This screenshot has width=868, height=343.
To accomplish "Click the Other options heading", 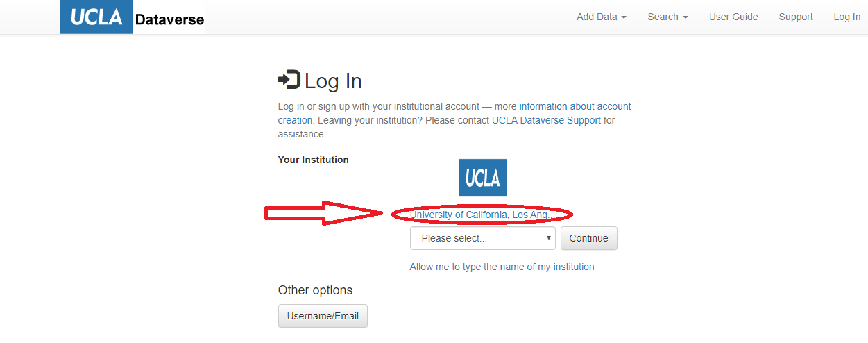I will [315, 290].
